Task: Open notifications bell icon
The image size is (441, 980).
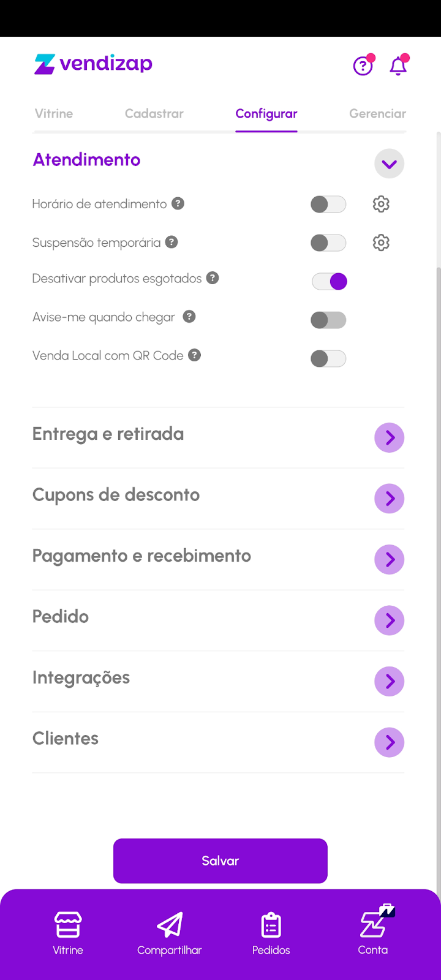Action: tap(398, 66)
